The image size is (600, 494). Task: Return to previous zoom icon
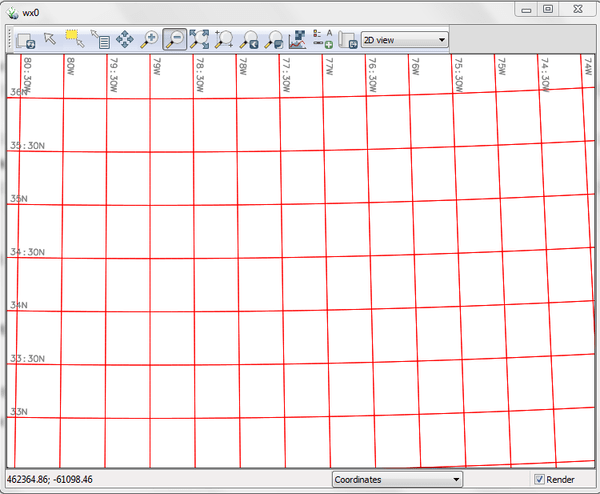(249, 40)
